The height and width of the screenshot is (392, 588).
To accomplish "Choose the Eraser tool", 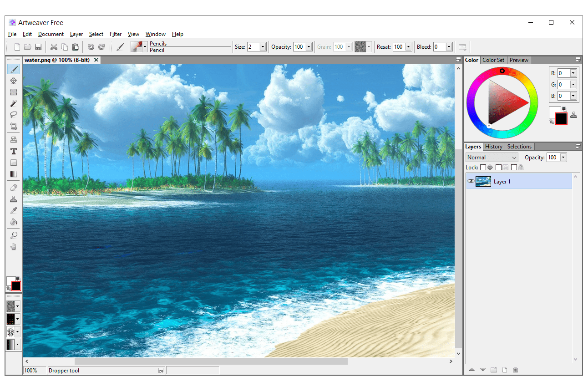I will (14, 188).
